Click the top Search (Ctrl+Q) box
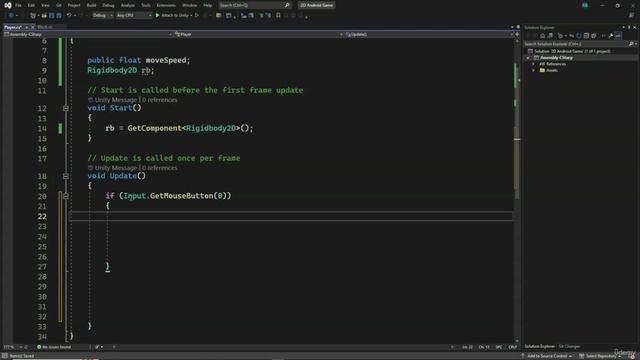The image size is (640, 360). pos(254,5)
